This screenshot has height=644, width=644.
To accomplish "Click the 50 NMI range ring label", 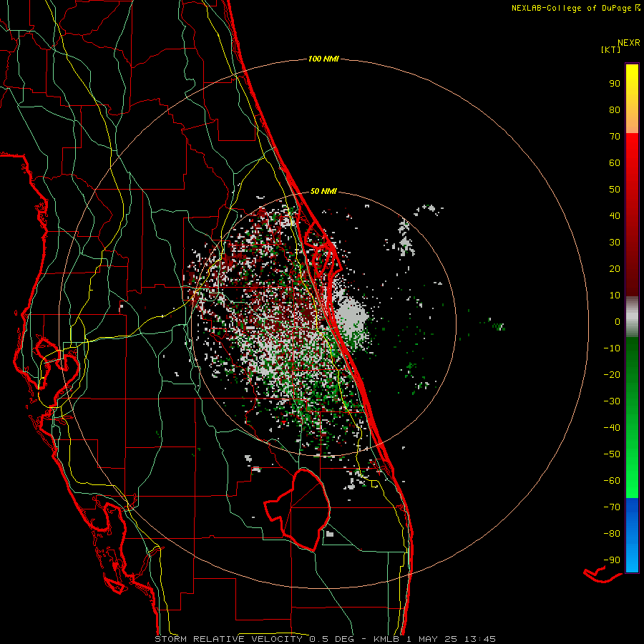I will click(323, 191).
